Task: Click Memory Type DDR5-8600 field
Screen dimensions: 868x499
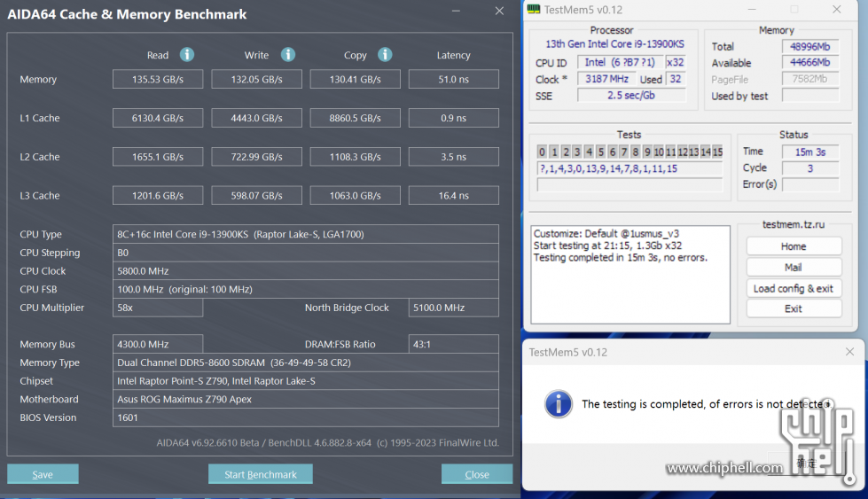Action: pyautogui.click(x=306, y=363)
